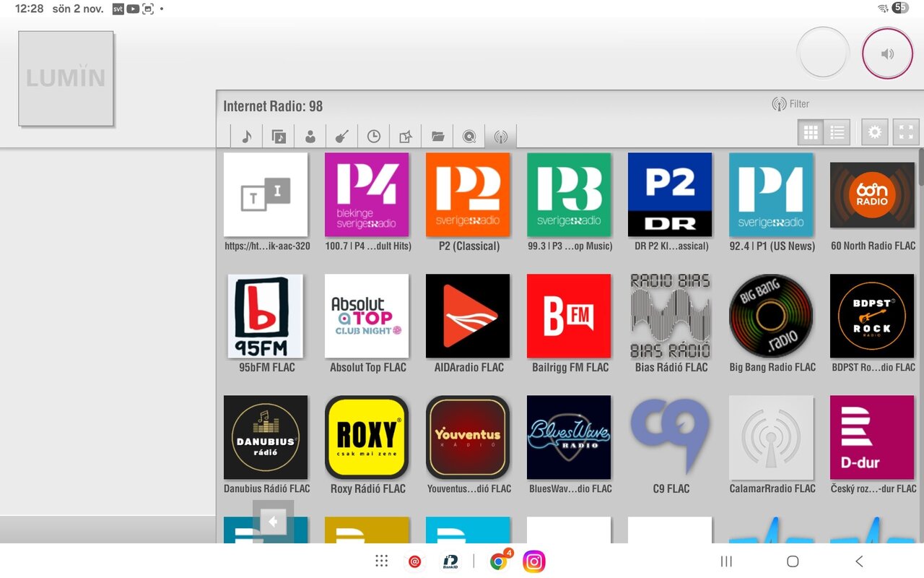Image resolution: width=924 pixels, height=578 pixels.
Task: Switch to grid view layout
Action: 811,132
